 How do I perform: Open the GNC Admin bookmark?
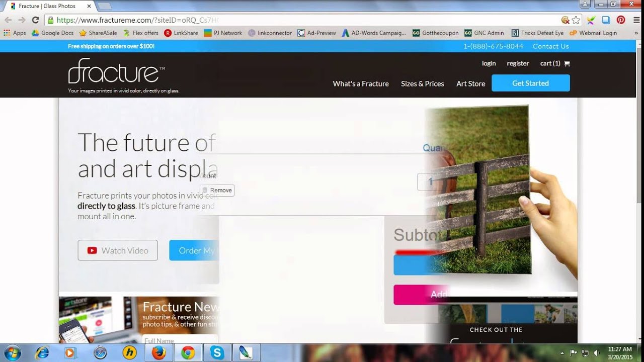click(x=484, y=33)
